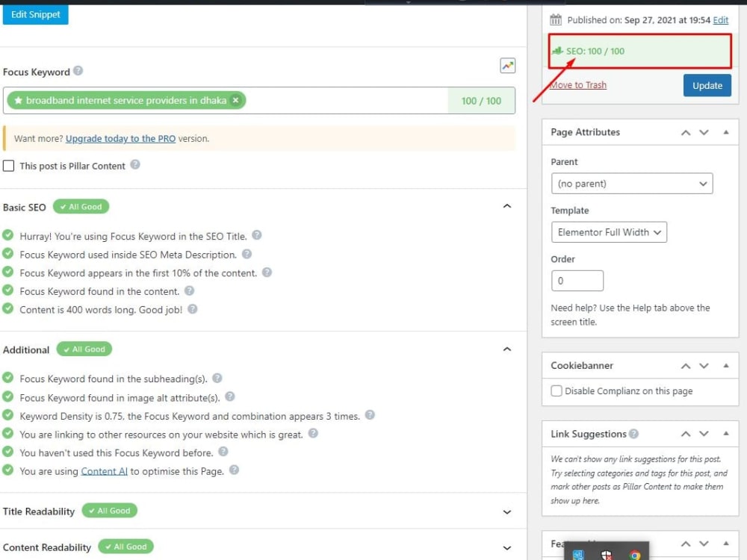
Task: Move Page Attributes panel up
Action: [x=686, y=132]
